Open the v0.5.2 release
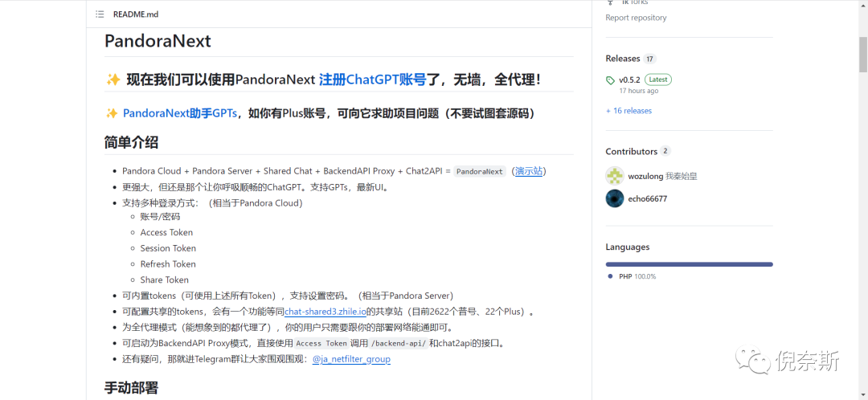Viewport: 868px width, 400px height. [629, 80]
